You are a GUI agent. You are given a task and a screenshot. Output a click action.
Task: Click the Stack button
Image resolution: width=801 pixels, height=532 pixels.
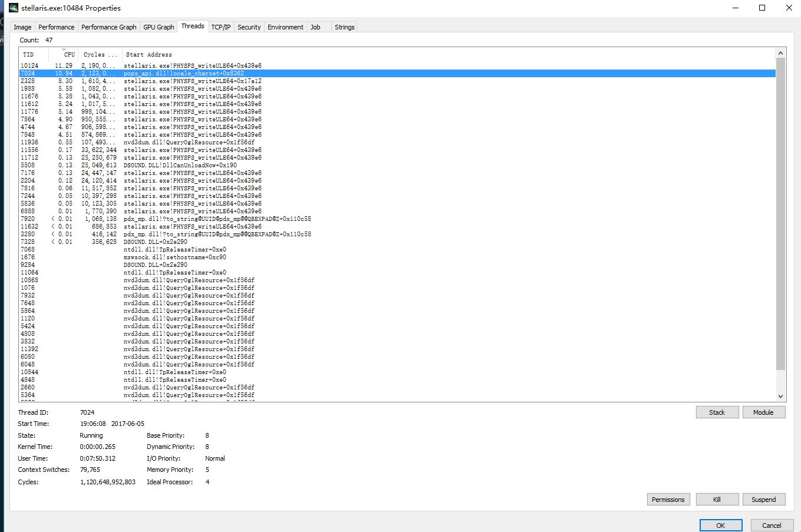(717, 412)
